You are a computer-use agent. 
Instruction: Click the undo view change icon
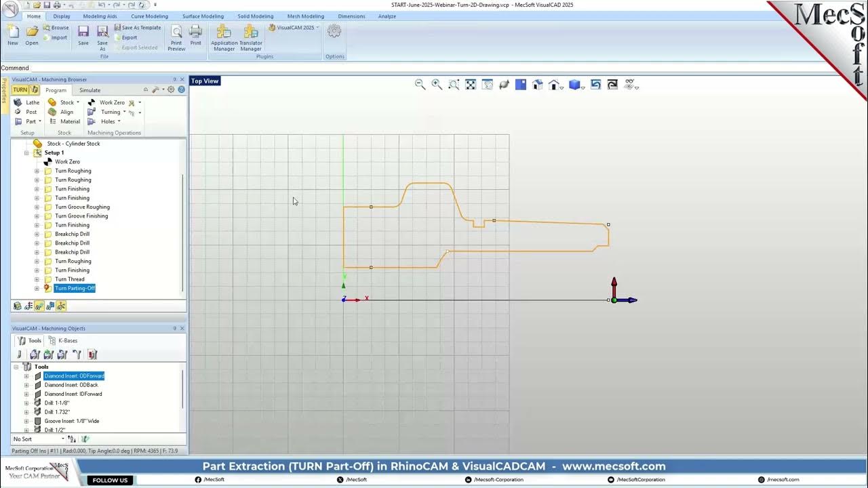595,85
